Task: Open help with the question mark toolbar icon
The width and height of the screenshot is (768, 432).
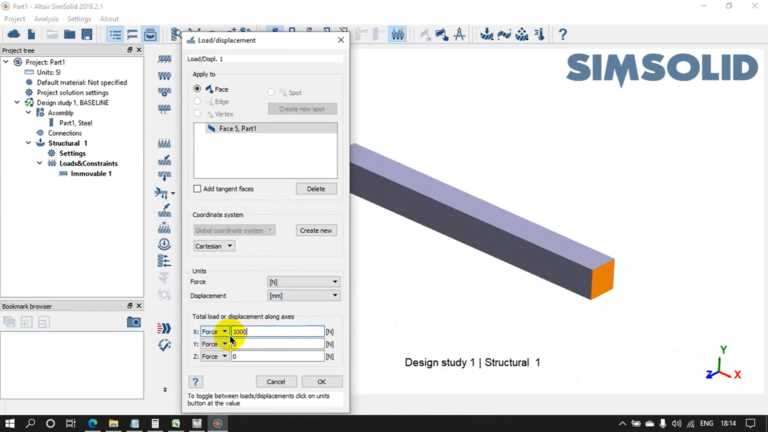Action: click(x=563, y=34)
